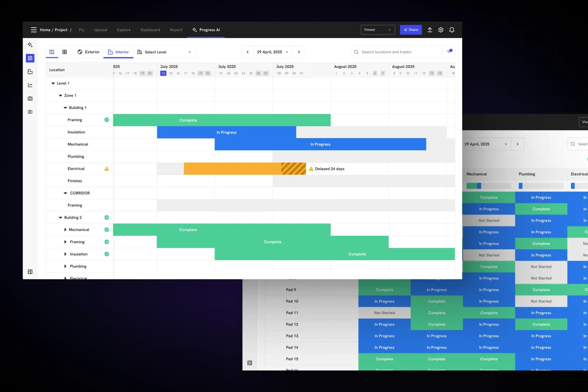The width and height of the screenshot is (588, 392).
Task: Select highlighted day 14 timeline marker
Action: click(163, 73)
